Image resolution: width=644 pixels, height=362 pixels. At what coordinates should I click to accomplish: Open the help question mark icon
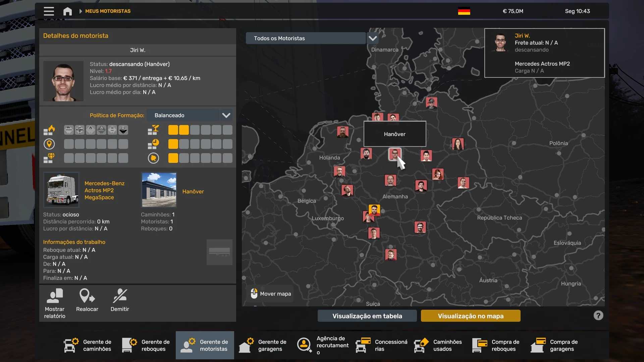coord(598,315)
